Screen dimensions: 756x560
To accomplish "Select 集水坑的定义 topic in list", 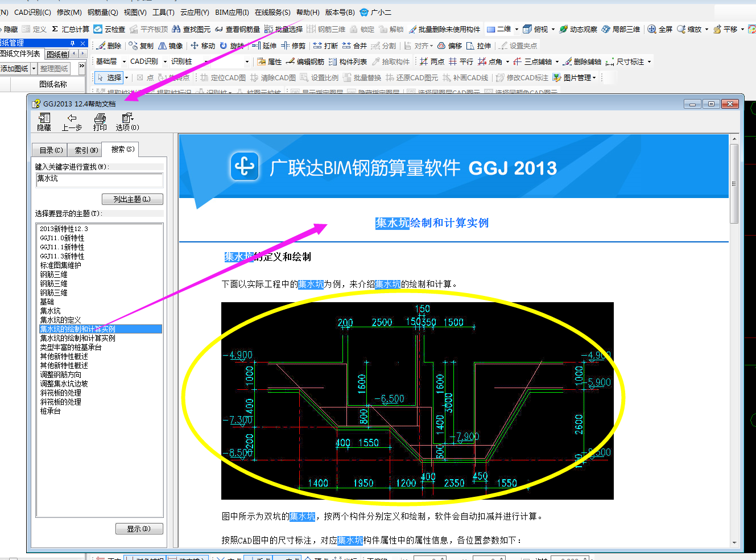I will [x=60, y=320].
